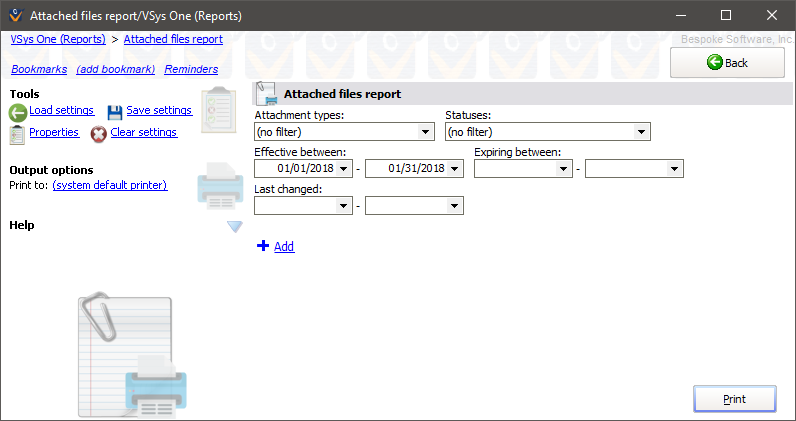Click the Load settings green arrow icon
Viewport: 796px width, 421px height.
click(18, 112)
